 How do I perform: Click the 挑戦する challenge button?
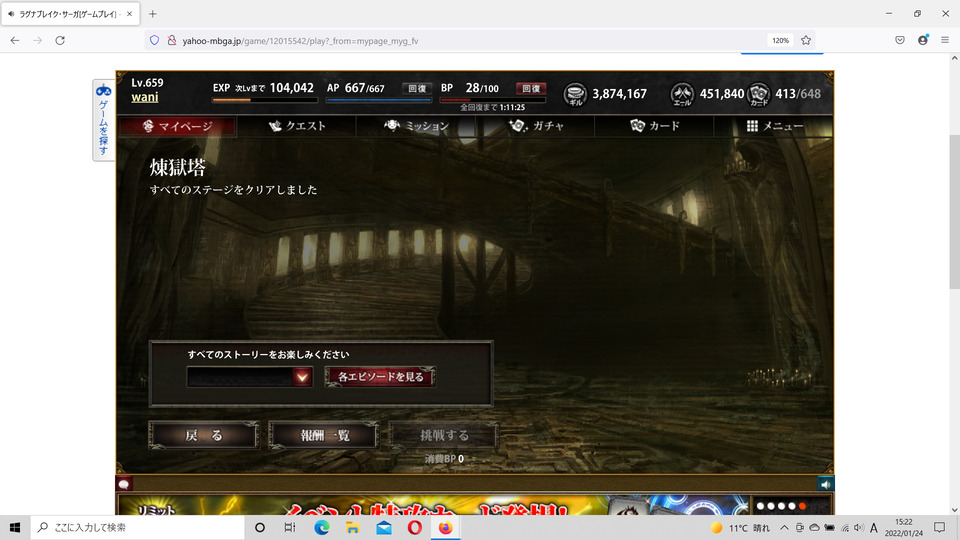pos(444,435)
